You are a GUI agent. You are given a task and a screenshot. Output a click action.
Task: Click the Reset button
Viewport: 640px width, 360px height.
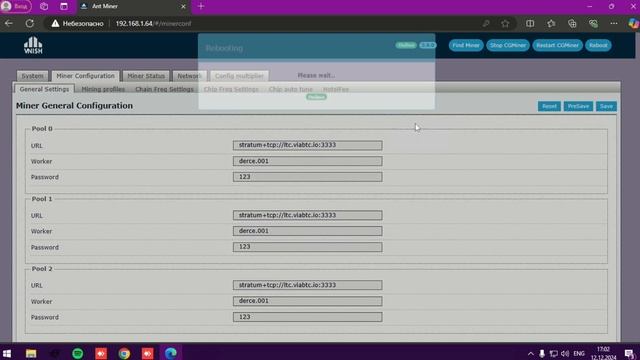pos(549,106)
